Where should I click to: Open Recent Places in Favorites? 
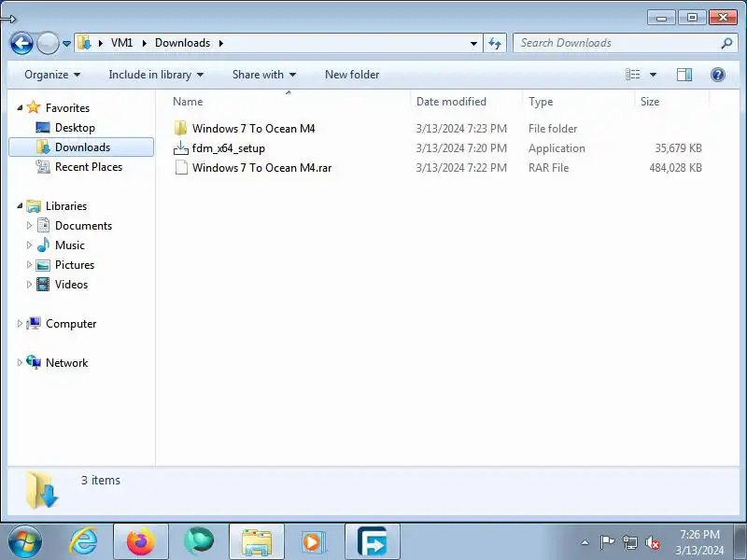(x=89, y=167)
